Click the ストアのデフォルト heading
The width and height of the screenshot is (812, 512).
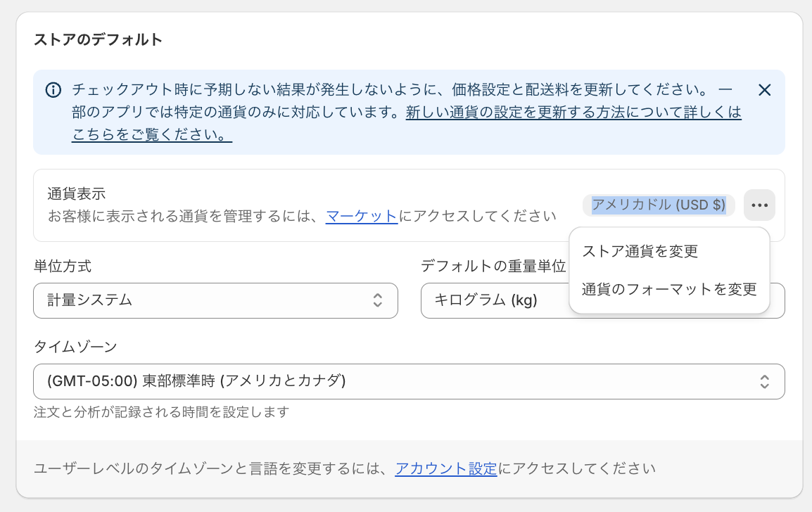point(99,40)
